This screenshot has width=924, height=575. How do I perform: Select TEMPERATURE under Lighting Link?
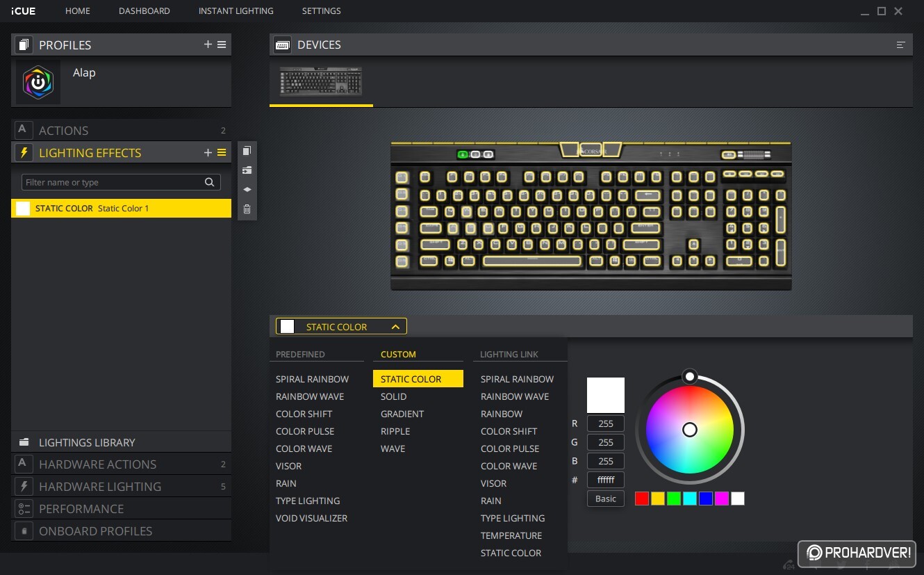click(x=511, y=535)
